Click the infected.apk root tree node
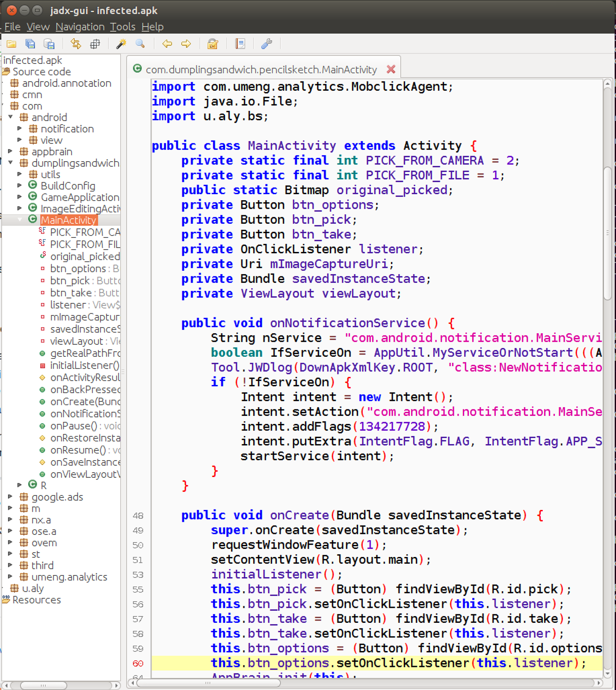Viewport: 616px width, 690px height. [x=33, y=60]
